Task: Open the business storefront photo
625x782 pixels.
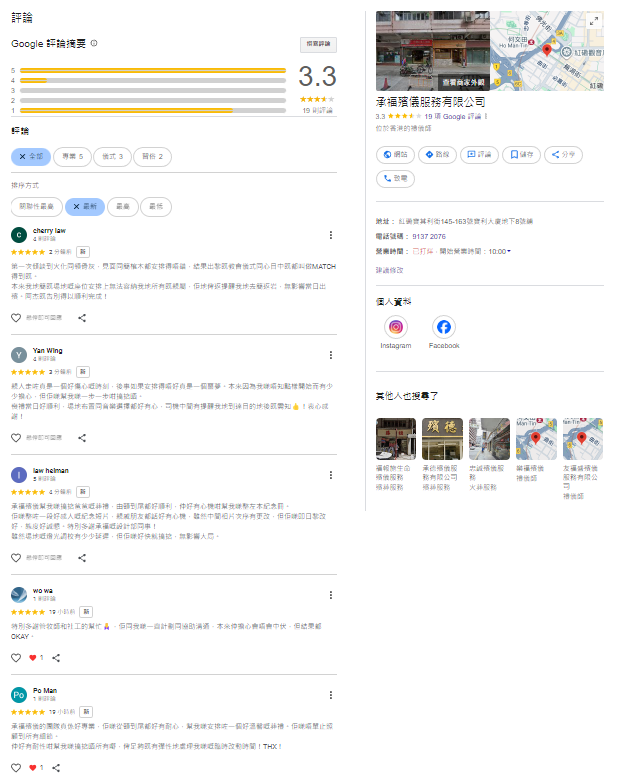Action: pos(433,51)
